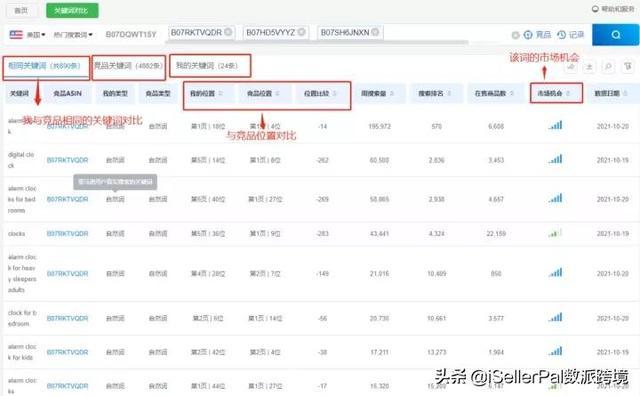Expand the 热门搜索词 dropdown

pyautogui.click(x=73, y=35)
